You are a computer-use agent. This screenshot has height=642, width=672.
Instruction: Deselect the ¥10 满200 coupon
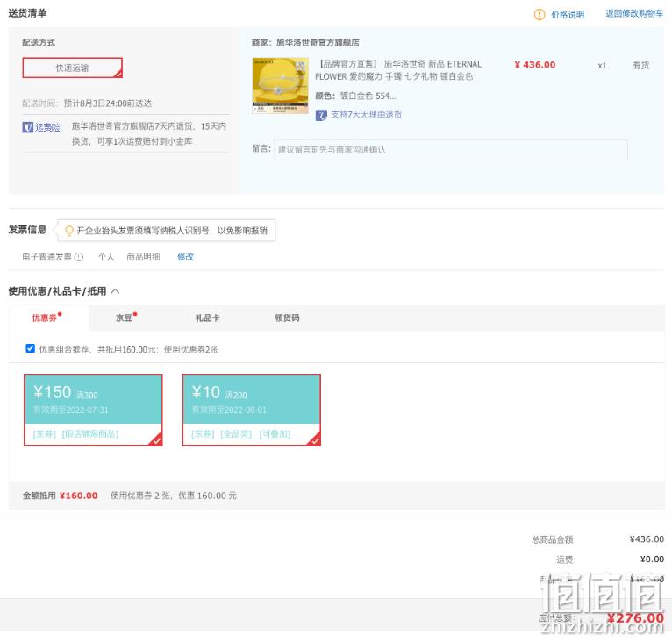pyautogui.click(x=252, y=410)
